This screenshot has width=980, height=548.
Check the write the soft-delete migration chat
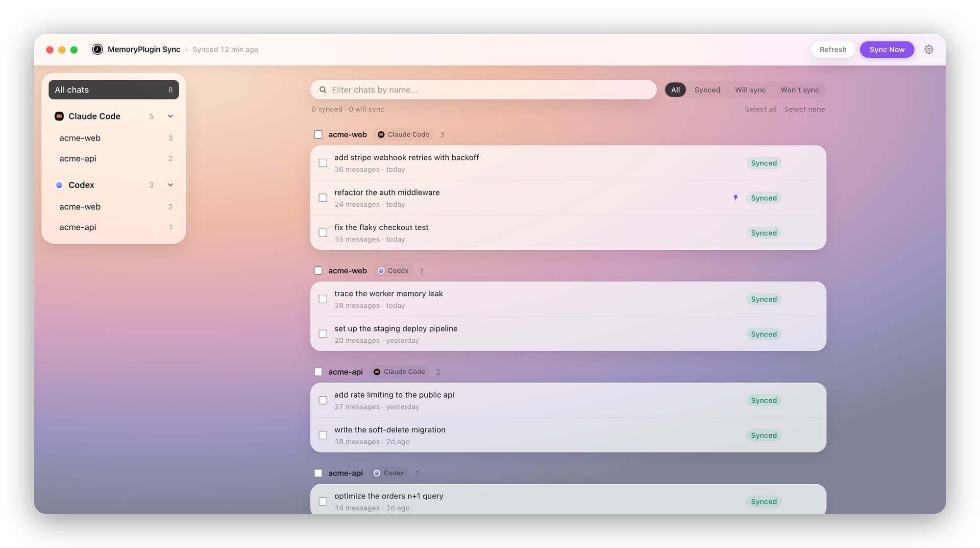pyautogui.click(x=323, y=435)
